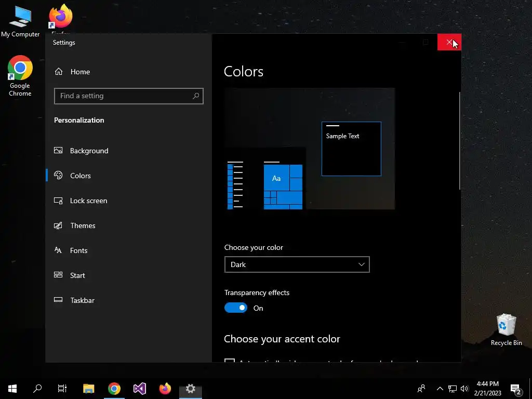Open the Start personalization page
Image resolution: width=532 pixels, height=399 pixels.
coord(77,275)
